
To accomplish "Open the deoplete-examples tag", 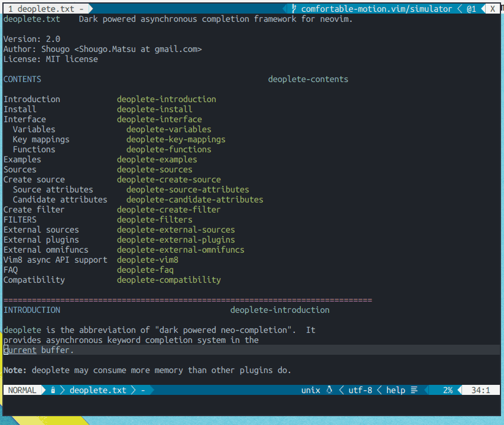I will point(157,159).
